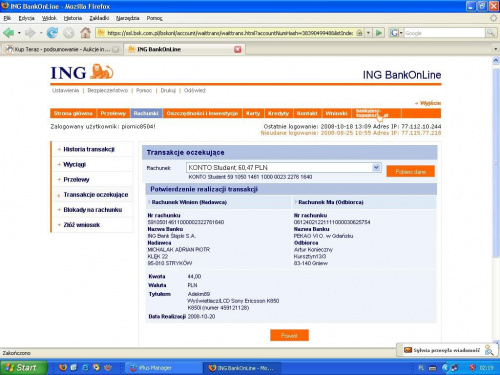Click the Firefox throbber activity icon

tap(494, 18)
